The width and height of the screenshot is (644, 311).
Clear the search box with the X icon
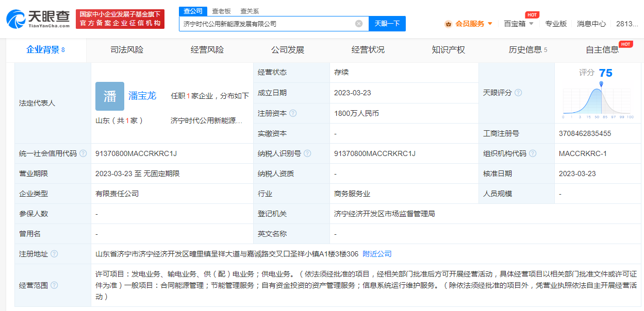(359, 24)
